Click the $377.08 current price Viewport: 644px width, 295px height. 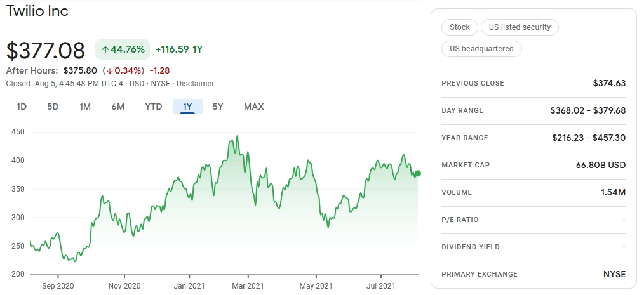coord(46,51)
